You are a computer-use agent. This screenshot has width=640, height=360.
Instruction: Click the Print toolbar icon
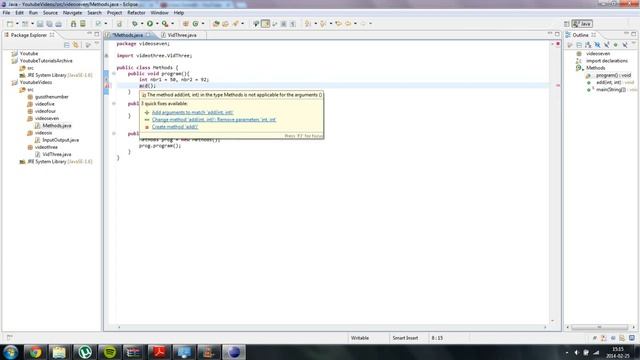click(59, 24)
